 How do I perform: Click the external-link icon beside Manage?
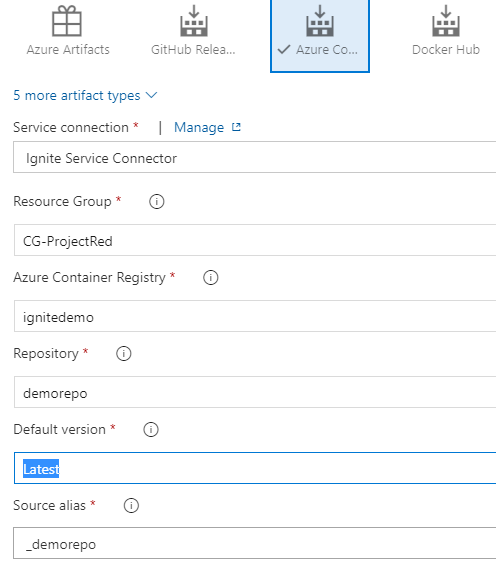(236, 127)
